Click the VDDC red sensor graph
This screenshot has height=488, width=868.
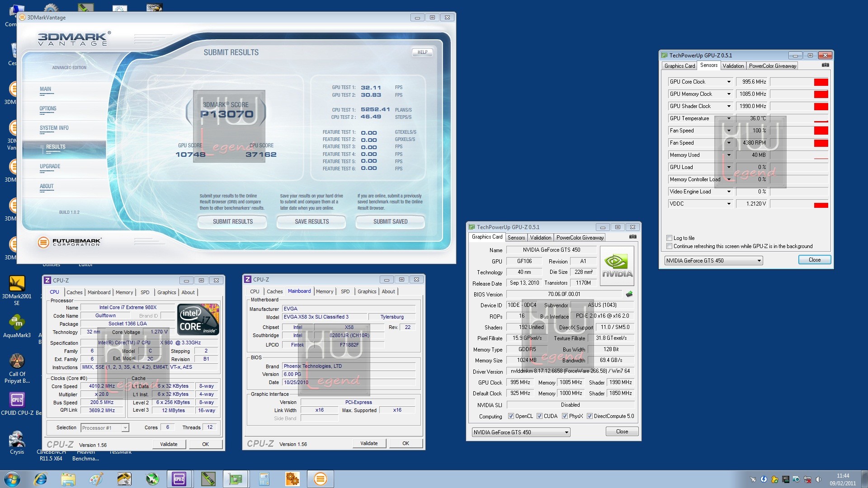click(799, 204)
